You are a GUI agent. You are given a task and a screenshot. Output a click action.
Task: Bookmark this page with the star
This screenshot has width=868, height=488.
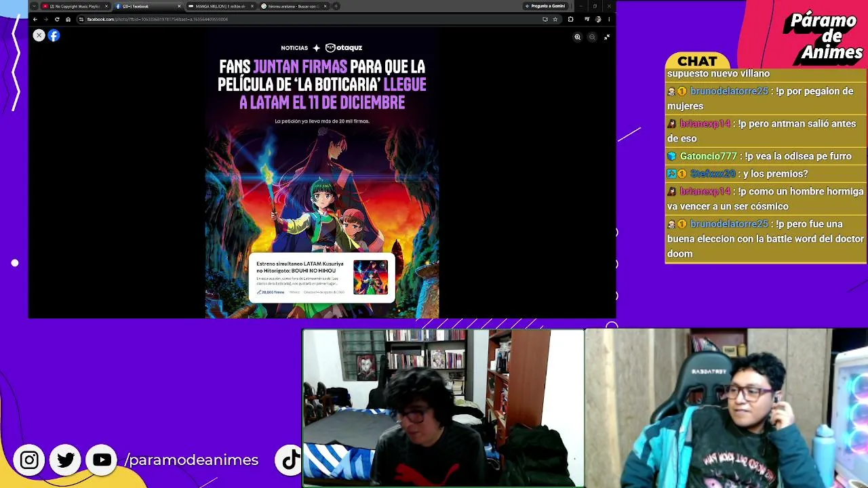(x=555, y=19)
